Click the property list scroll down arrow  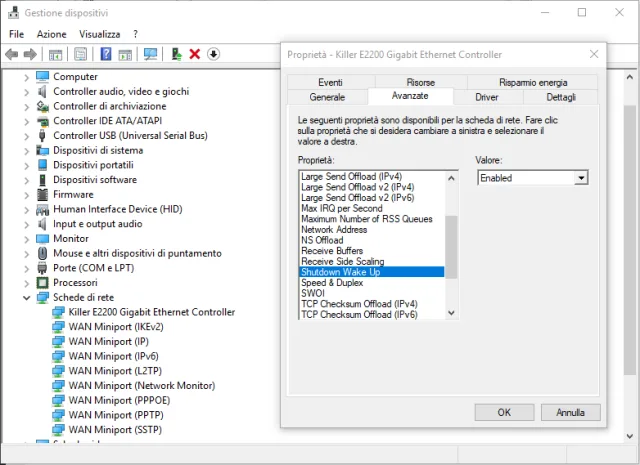451,313
